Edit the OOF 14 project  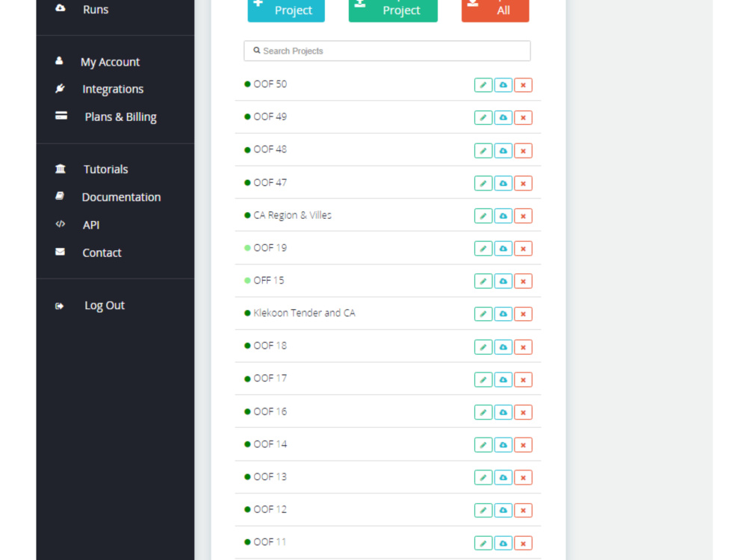[x=483, y=445]
